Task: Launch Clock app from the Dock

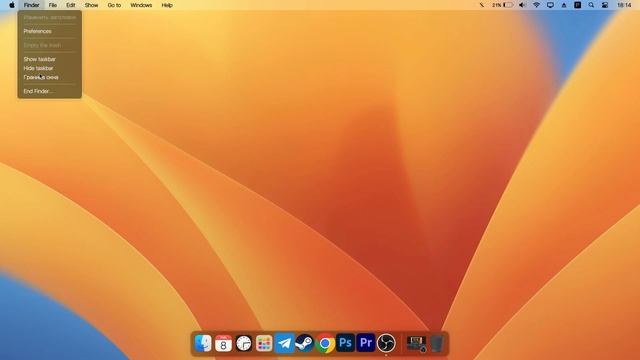Action: point(244,343)
